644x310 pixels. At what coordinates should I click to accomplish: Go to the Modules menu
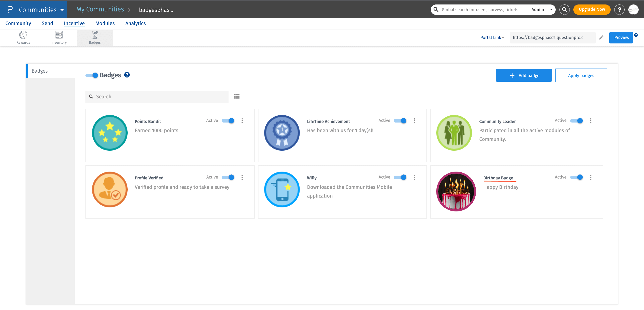(105, 23)
